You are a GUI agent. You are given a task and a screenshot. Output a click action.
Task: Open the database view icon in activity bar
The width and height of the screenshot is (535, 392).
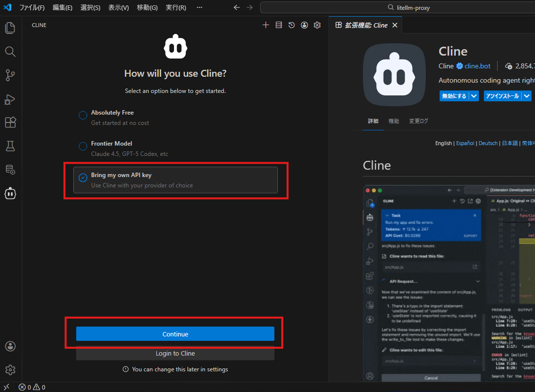click(10, 170)
